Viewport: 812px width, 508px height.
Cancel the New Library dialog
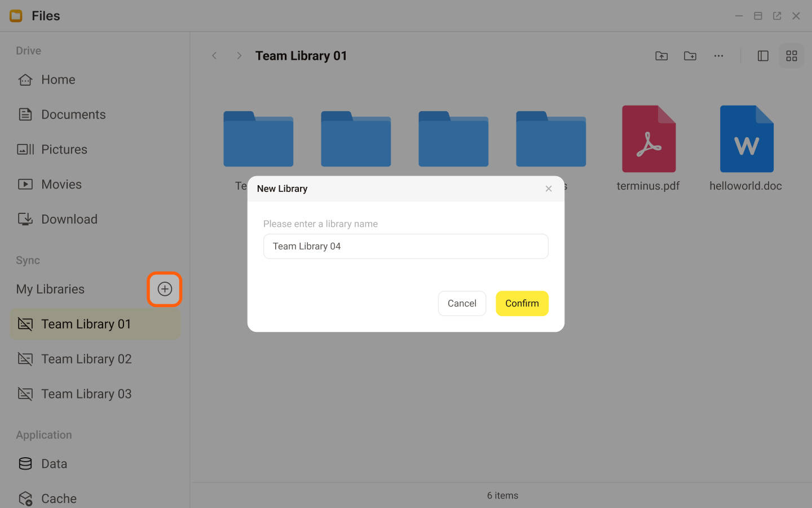click(x=462, y=303)
